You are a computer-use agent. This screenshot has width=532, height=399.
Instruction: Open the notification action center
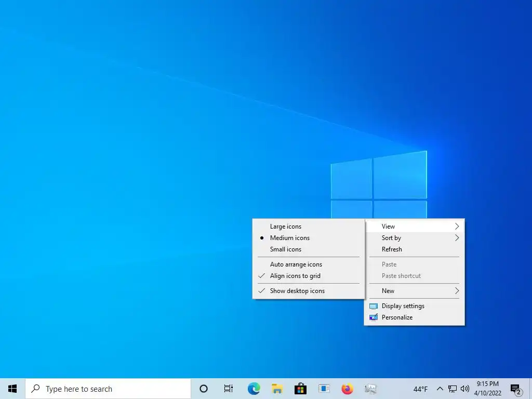tap(516, 390)
